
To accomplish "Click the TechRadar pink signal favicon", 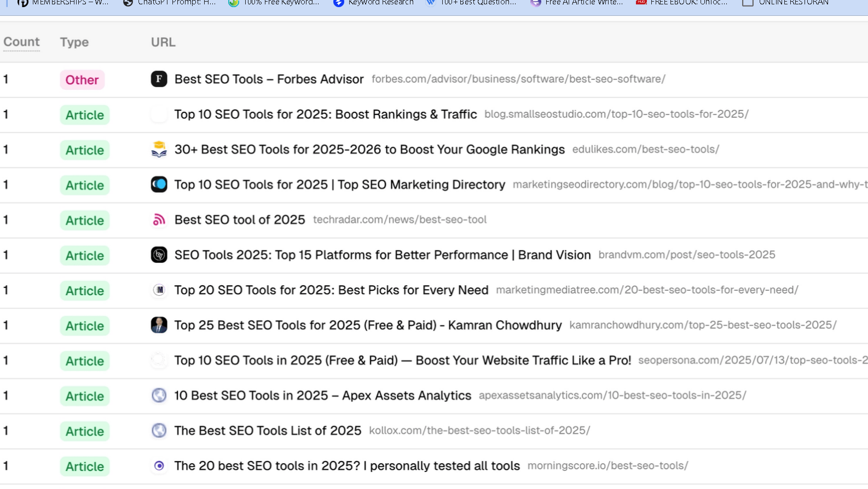I will (159, 220).
